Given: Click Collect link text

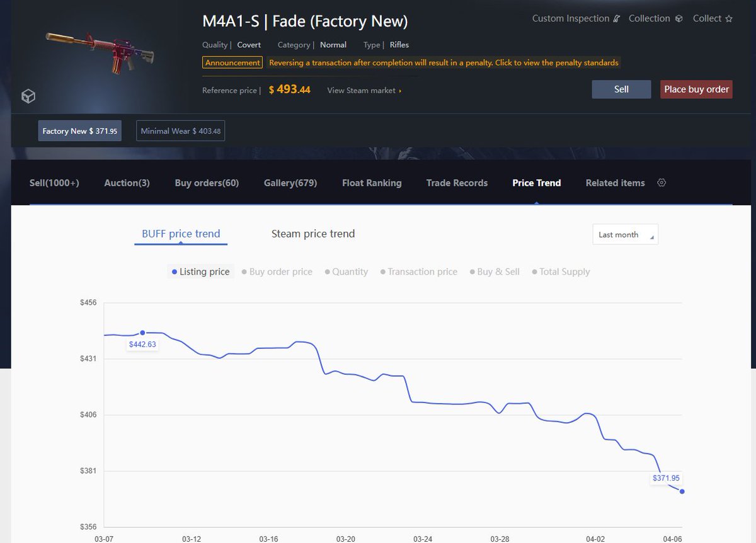Looking at the screenshot, I should click(x=707, y=19).
